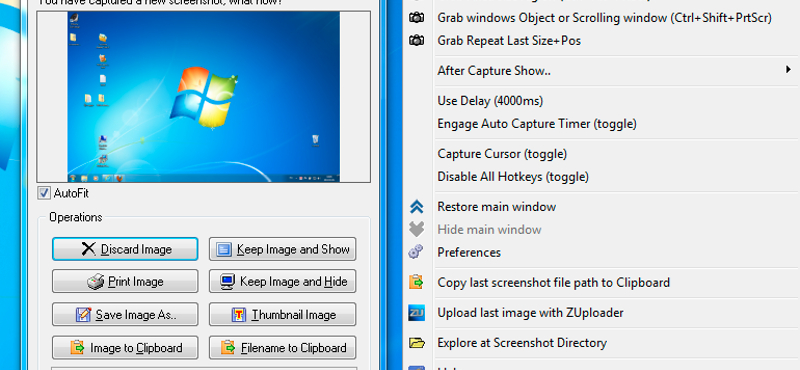Click the camera icon beside Grab Repeat Last Size+Pos
The height and width of the screenshot is (370, 800).
pos(416,40)
